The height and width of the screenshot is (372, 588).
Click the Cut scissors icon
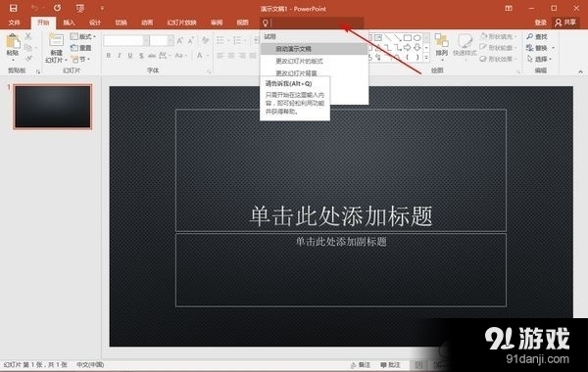pyautogui.click(x=28, y=37)
